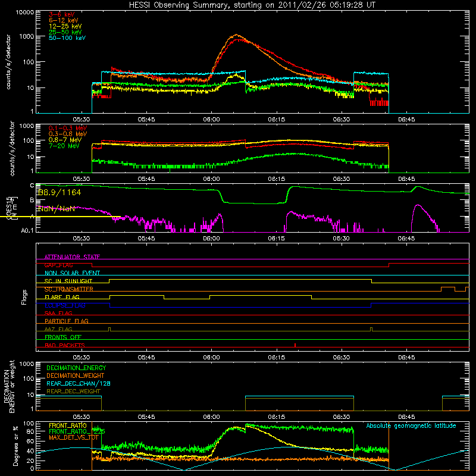476x476 pixels.
Task: Click the SC_IN_SUNLIGHT flag label
Action: [x=68, y=281]
